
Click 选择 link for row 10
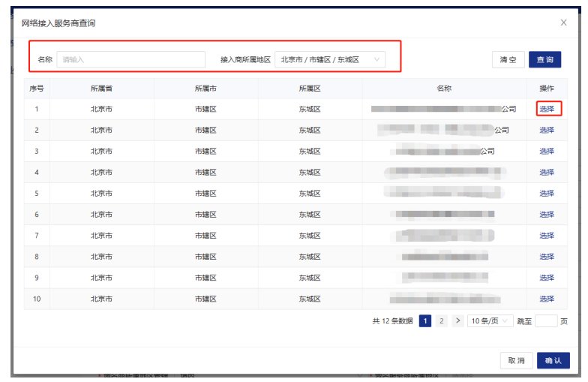click(x=547, y=299)
